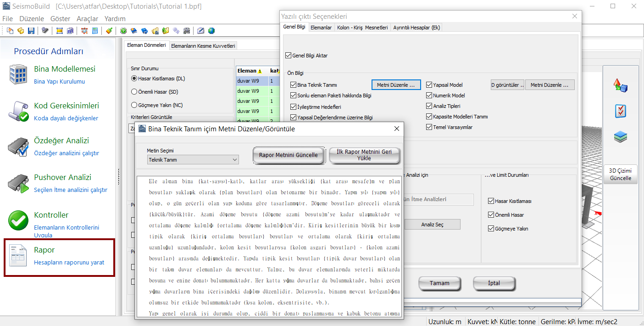Disable the Önemli Hasar limit state checkbox
This screenshot has height=326, width=644.
coord(491,215)
